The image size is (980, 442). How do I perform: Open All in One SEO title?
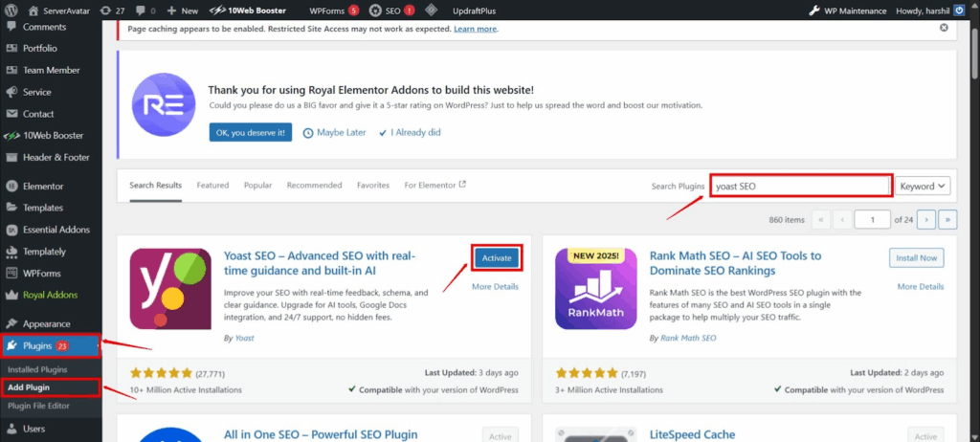(321, 434)
